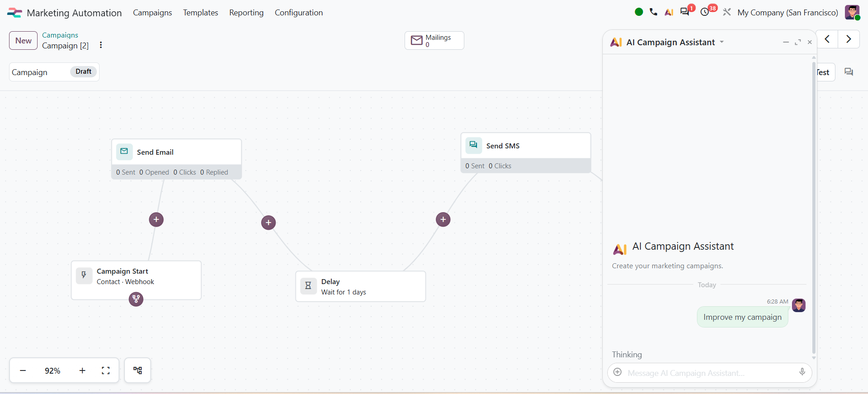Open the campaign actions three-dot menu

(x=101, y=45)
